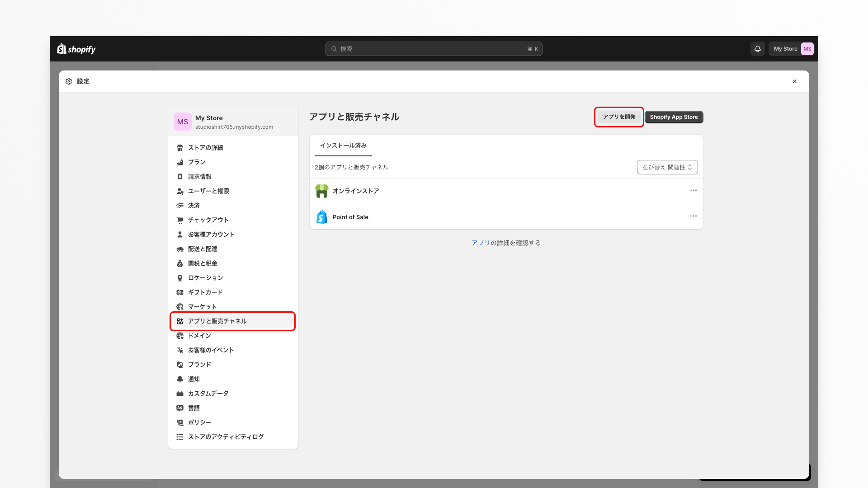The height and width of the screenshot is (488, 868).
Task: Click the オンラインストア app icon
Action: click(322, 191)
